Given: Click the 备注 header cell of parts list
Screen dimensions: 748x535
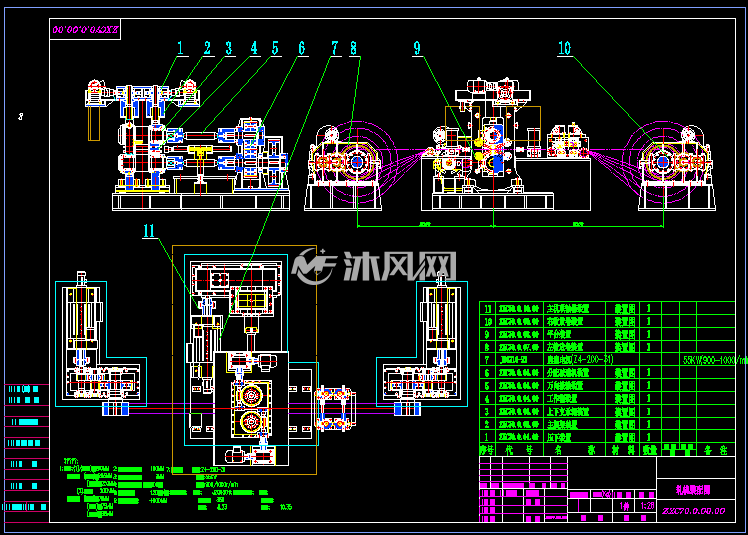Looking at the screenshot, I should (717, 450).
